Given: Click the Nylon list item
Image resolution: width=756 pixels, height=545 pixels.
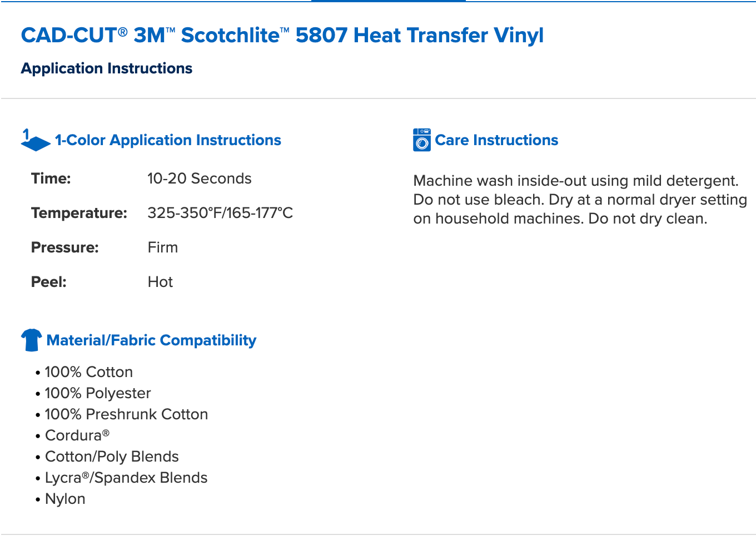Looking at the screenshot, I should pyautogui.click(x=65, y=499).
